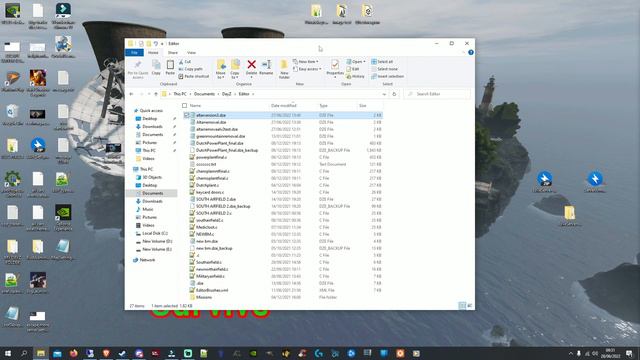Switch to Details view icon in status bar
Viewport: 640px width, 360px height.
[x=462, y=305]
